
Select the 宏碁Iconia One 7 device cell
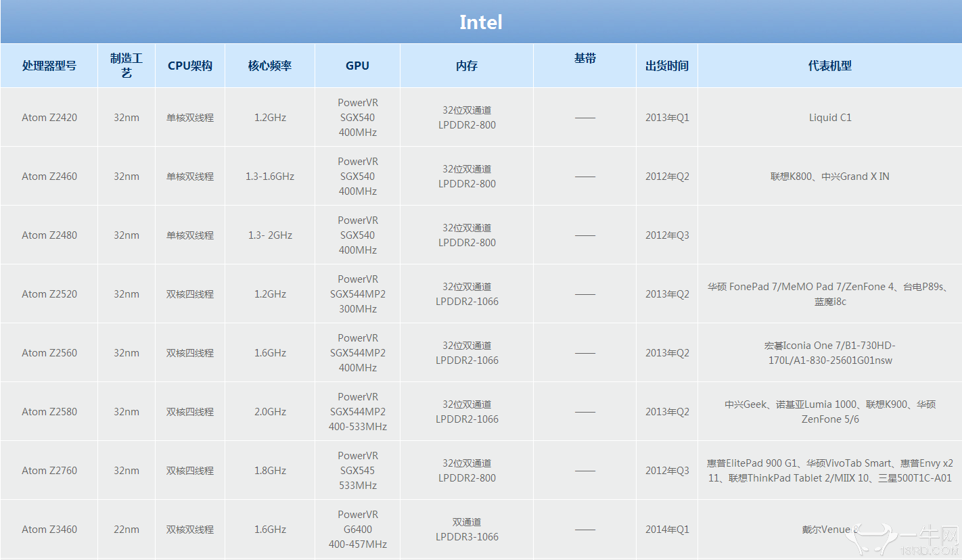coord(830,353)
